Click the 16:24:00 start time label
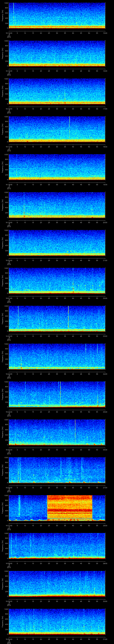 [9, 412]
